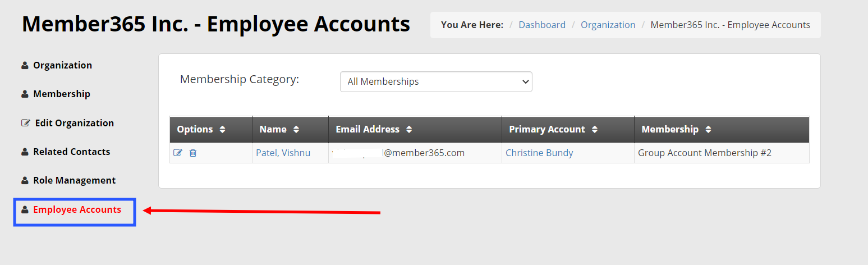Open the Patel, Vishnu name link

tap(283, 153)
